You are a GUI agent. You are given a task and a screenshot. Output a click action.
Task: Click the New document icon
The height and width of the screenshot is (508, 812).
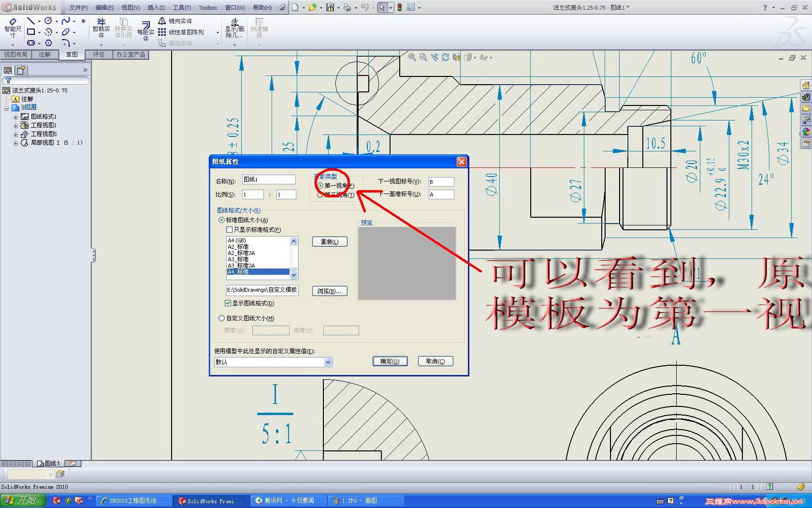pyautogui.click(x=295, y=7)
